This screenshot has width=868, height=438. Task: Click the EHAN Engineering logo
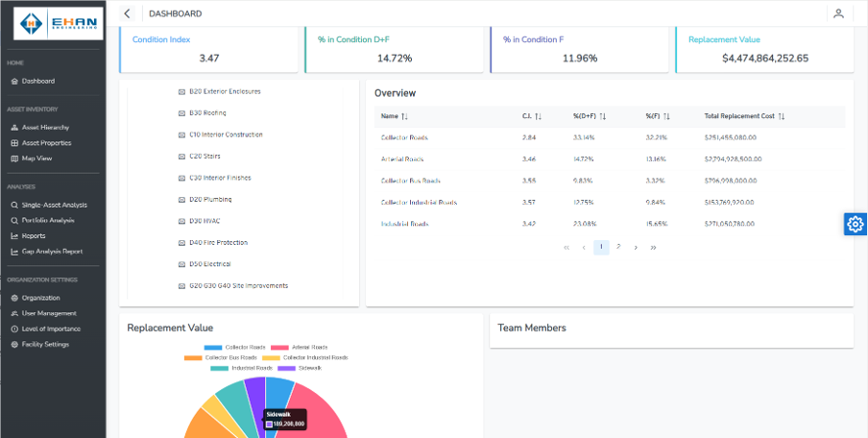59,23
